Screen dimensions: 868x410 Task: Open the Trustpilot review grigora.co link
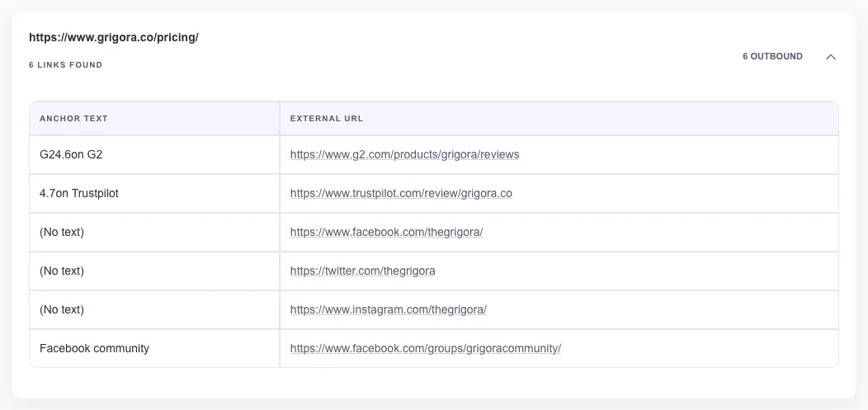point(401,193)
